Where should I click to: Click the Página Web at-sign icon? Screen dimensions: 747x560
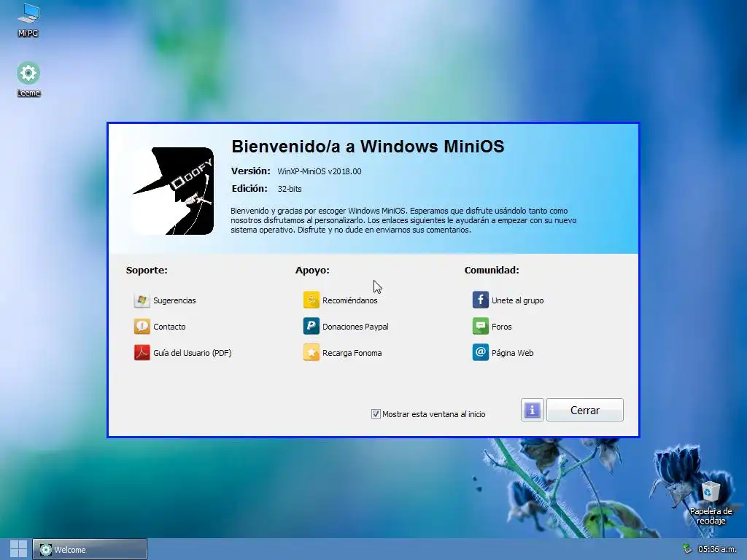480,353
